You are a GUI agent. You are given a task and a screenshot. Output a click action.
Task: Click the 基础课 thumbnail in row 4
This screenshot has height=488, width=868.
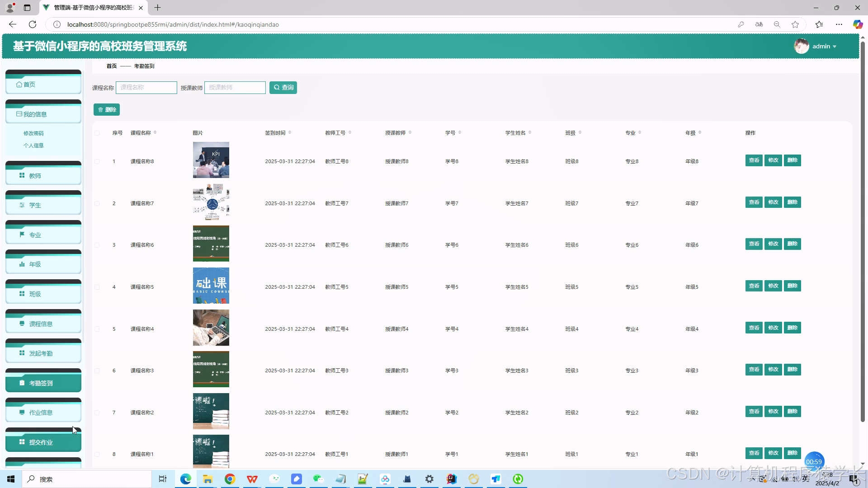(x=211, y=286)
